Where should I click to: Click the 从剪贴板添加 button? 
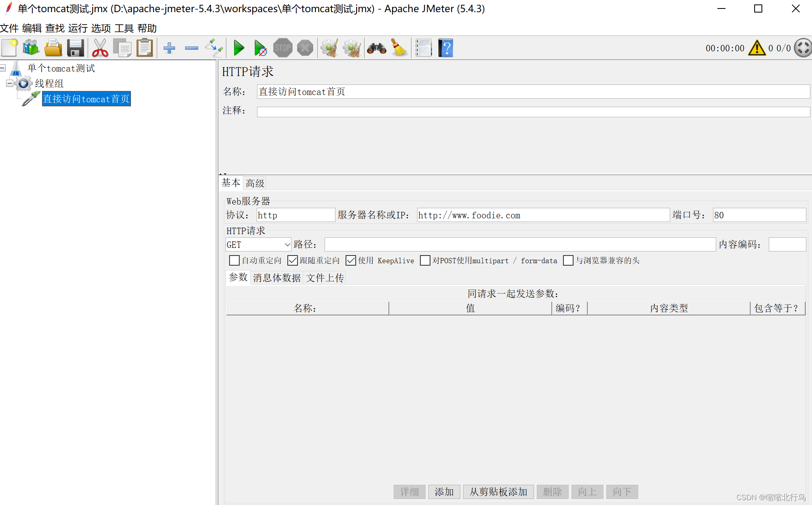tap(498, 492)
